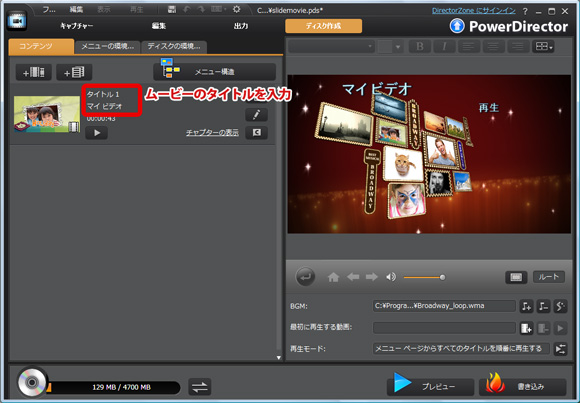Toggle bold text formatting
The image size is (580, 403).
[x=420, y=47]
